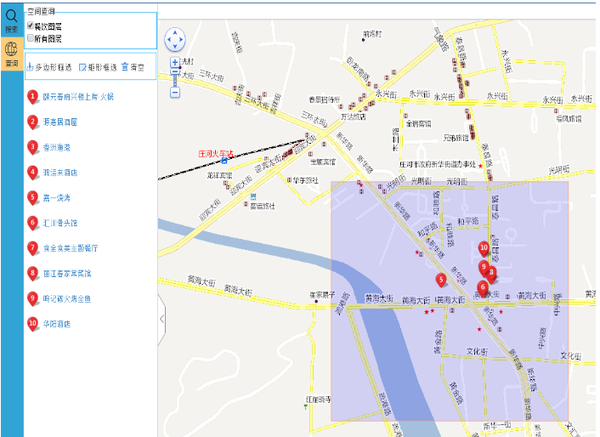The width and height of the screenshot is (600, 437).
Task: Open result 食全食美主题餐厅 beside pin 7
Action: [70, 248]
